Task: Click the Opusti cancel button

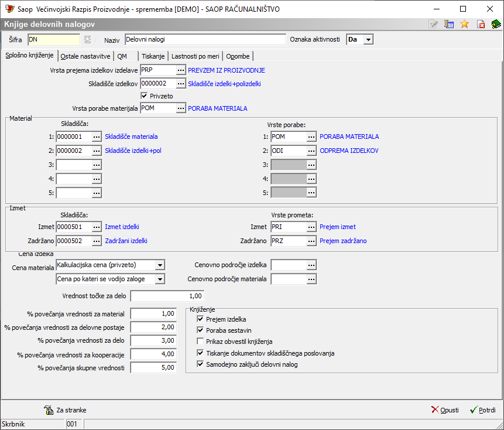Action: coord(445,410)
